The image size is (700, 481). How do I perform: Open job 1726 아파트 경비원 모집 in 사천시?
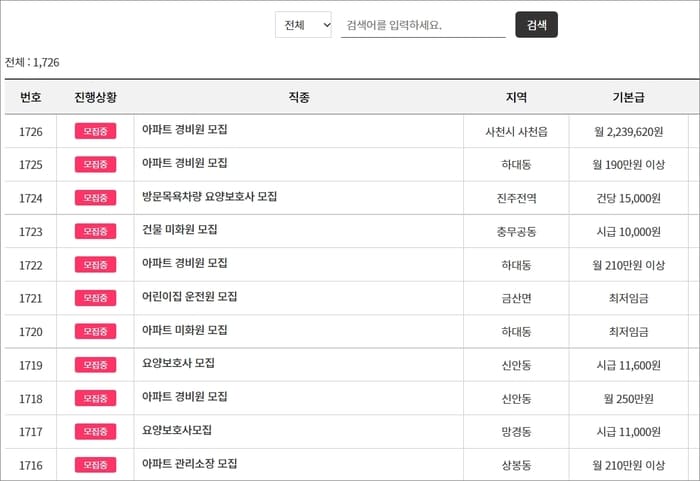point(184,130)
